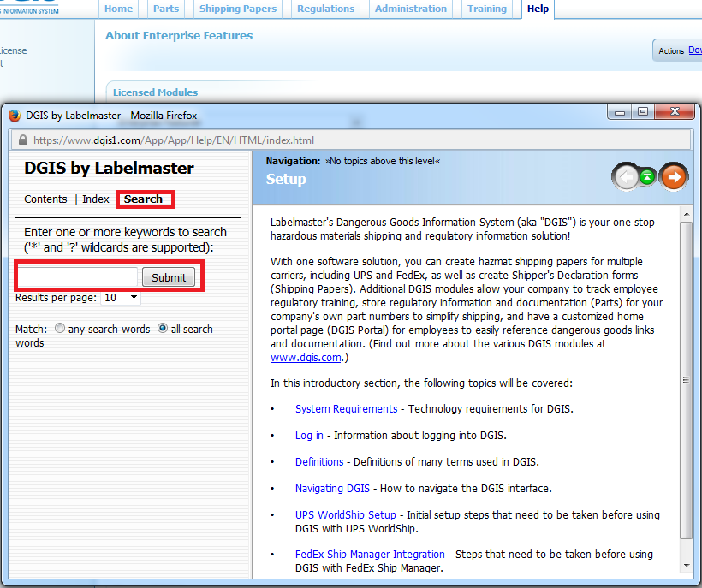Select the 'all search words' radio button
Image resolution: width=702 pixels, height=588 pixels.
click(x=163, y=329)
